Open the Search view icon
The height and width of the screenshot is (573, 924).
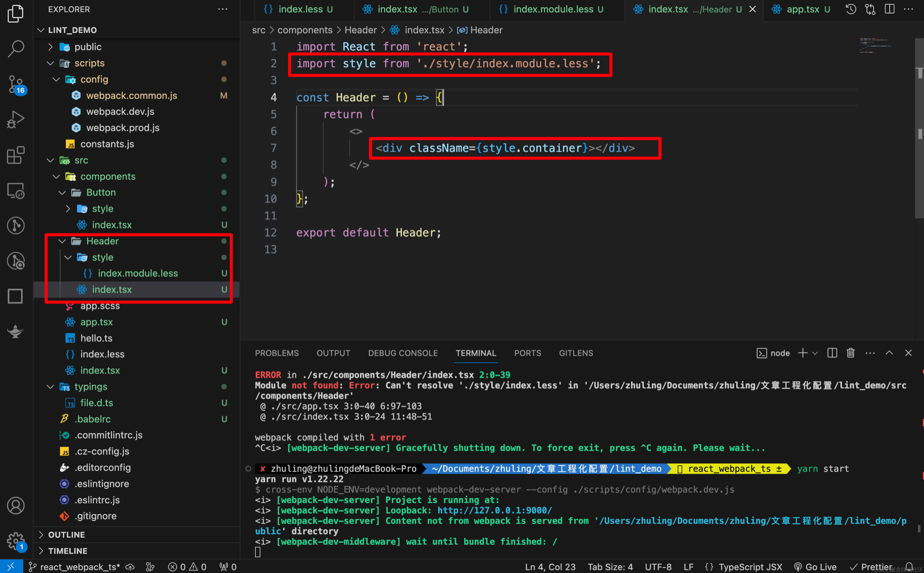click(15, 48)
